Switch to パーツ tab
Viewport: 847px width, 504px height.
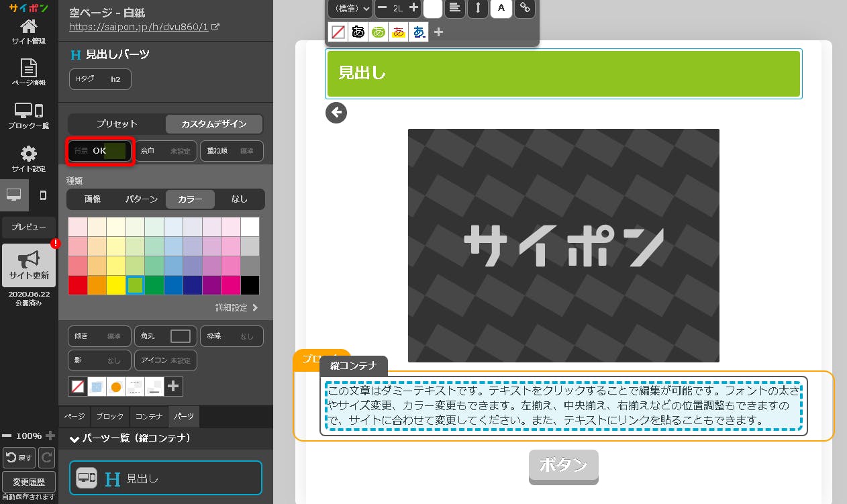[184, 417]
